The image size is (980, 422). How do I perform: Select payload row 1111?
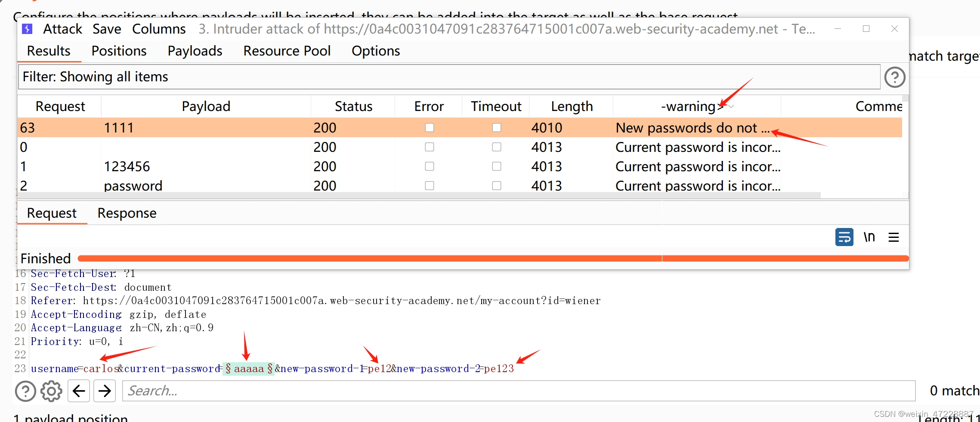(x=460, y=128)
